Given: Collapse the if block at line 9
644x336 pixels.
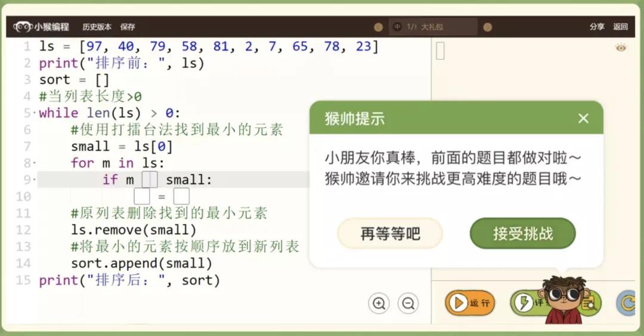Looking at the screenshot, I should [35, 181].
